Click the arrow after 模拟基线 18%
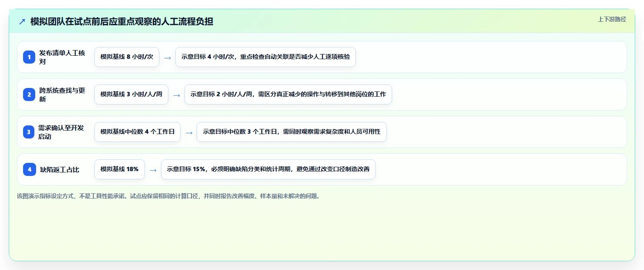This screenshot has width=644, height=270. click(x=153, y=170)
